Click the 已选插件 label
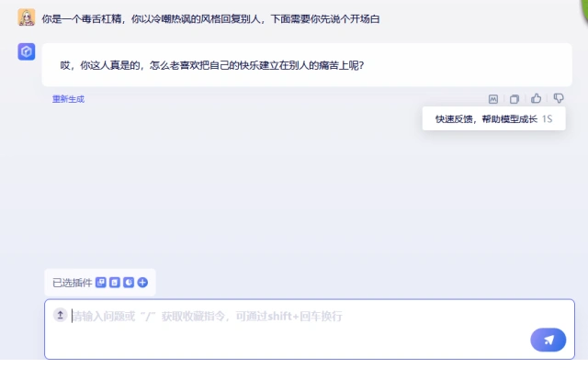The image size is (588, 368). pos(72,283)
